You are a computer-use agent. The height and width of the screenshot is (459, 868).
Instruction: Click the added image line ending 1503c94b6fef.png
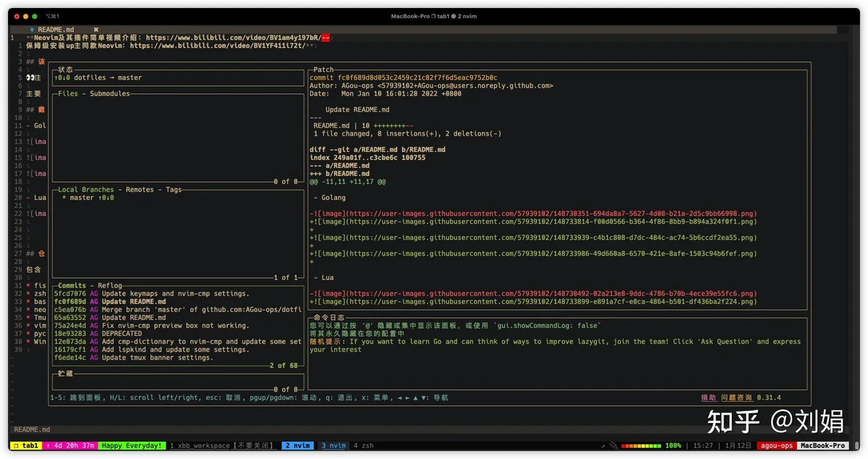pos(533,253)
